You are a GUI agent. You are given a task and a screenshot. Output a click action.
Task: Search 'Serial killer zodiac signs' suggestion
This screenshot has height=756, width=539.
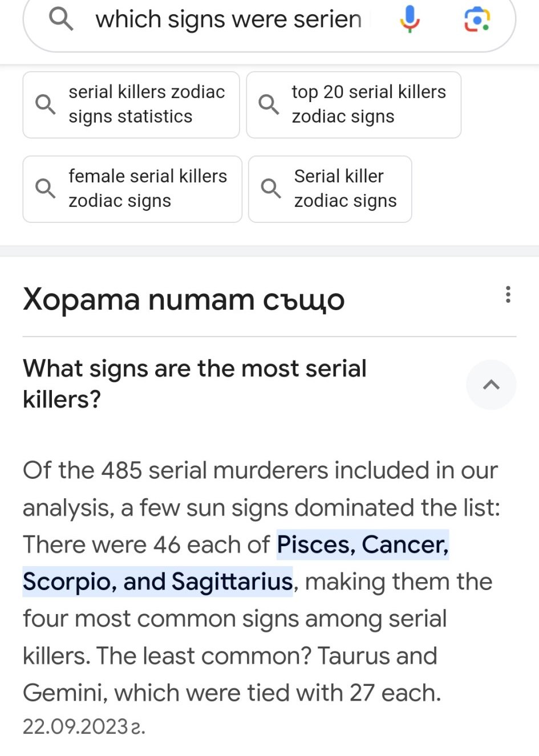pyautogui.click(x=345, y=188)
